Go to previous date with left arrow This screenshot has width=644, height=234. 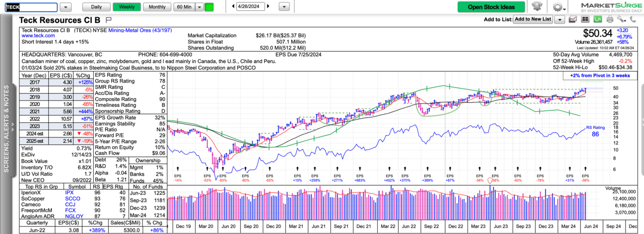pos(234,7)
